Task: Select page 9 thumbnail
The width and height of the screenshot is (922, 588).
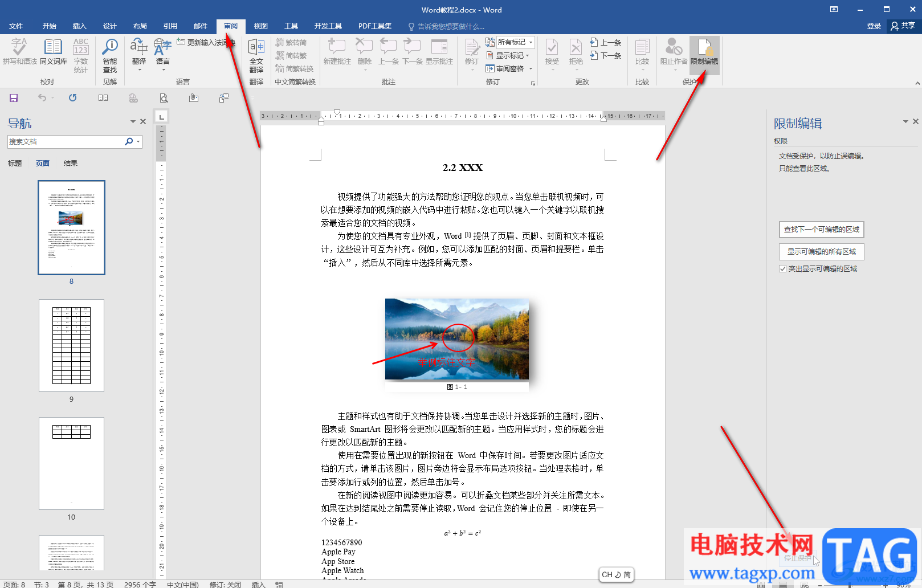Action: (71, 345)
